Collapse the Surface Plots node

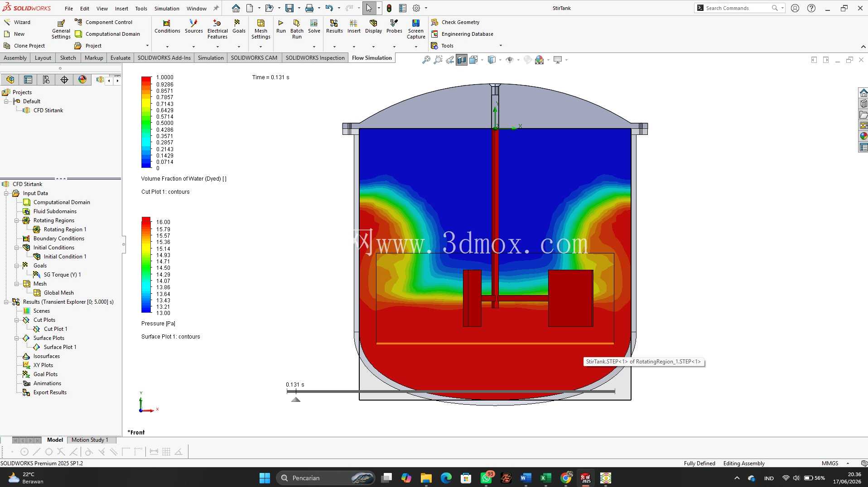click(x=17, y=338)
